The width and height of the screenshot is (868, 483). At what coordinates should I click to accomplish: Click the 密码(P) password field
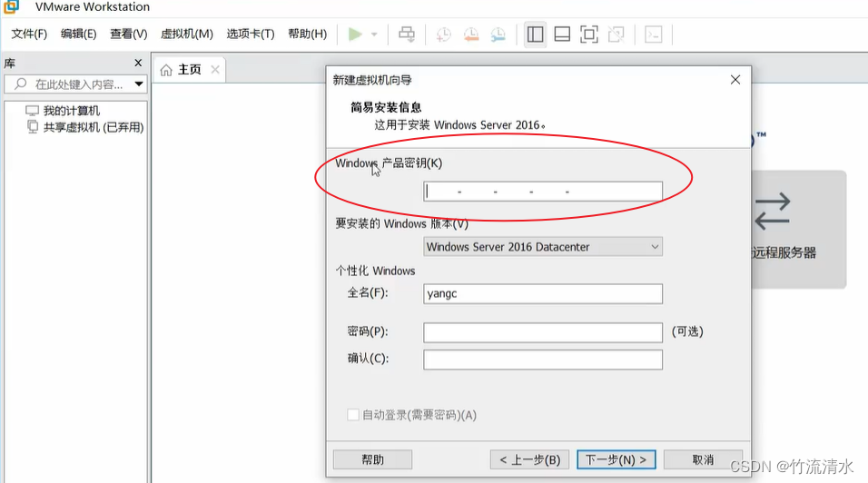tap(543, 332)
